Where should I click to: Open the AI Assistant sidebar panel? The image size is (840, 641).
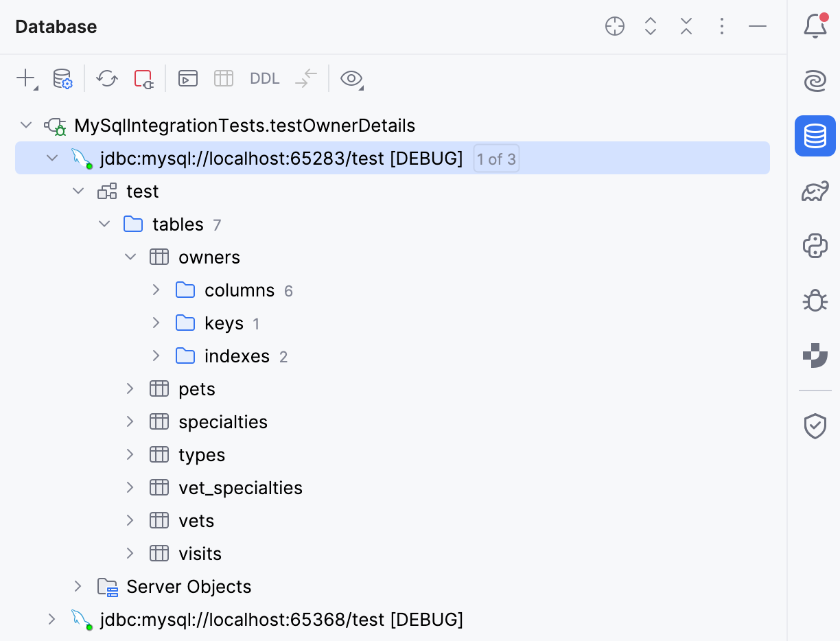click(815, 81)
